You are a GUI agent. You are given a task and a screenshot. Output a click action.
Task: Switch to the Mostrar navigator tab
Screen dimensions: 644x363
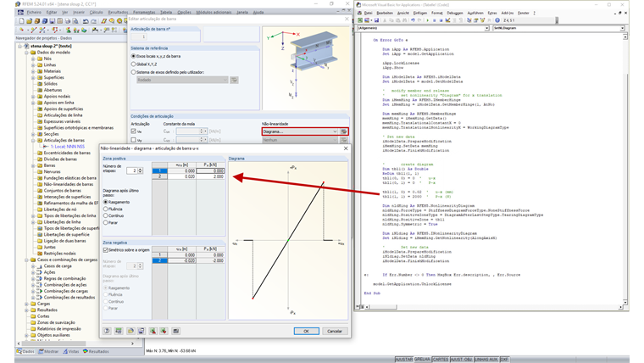pos(49,351)
